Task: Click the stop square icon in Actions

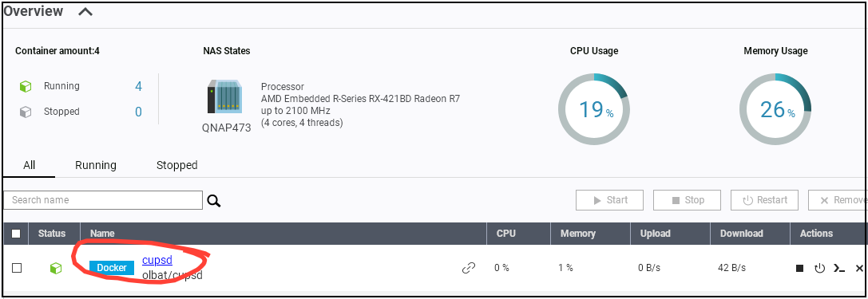Action: [x=799, y=268]
